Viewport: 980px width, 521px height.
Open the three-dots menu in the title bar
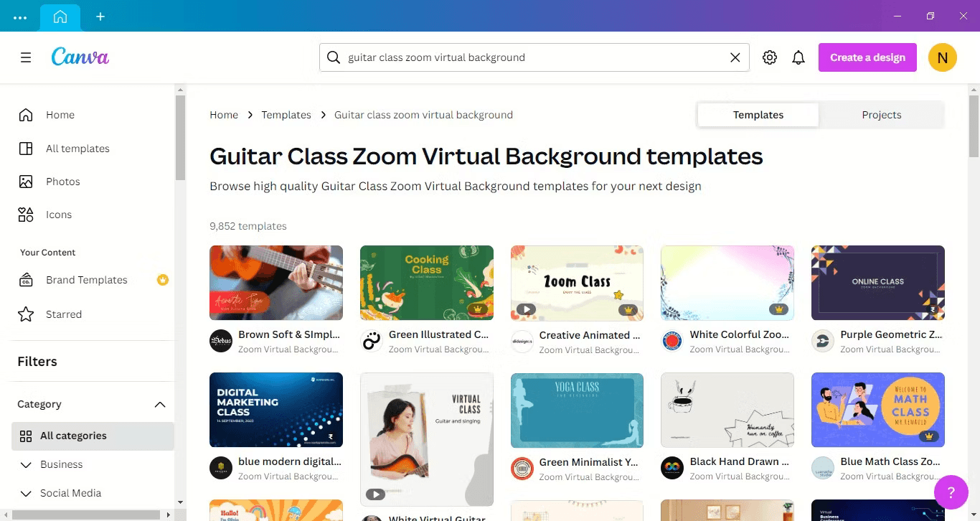[20, 17]
